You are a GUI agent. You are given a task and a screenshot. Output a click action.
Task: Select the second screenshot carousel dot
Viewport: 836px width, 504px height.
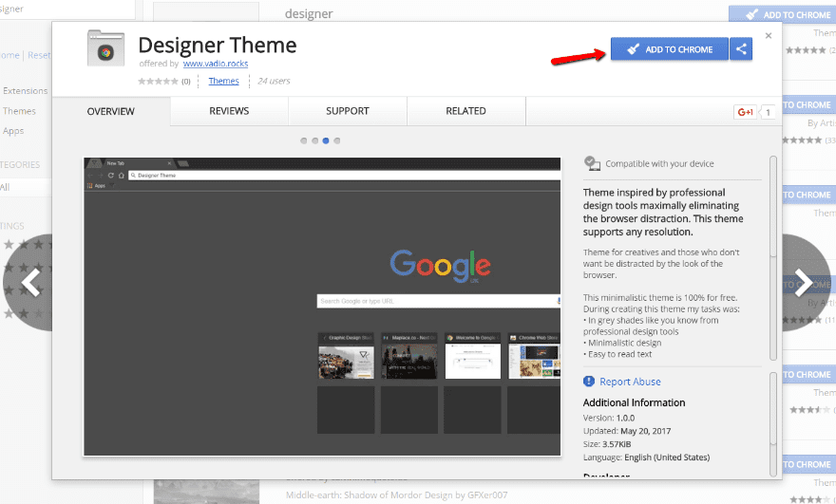314,140
